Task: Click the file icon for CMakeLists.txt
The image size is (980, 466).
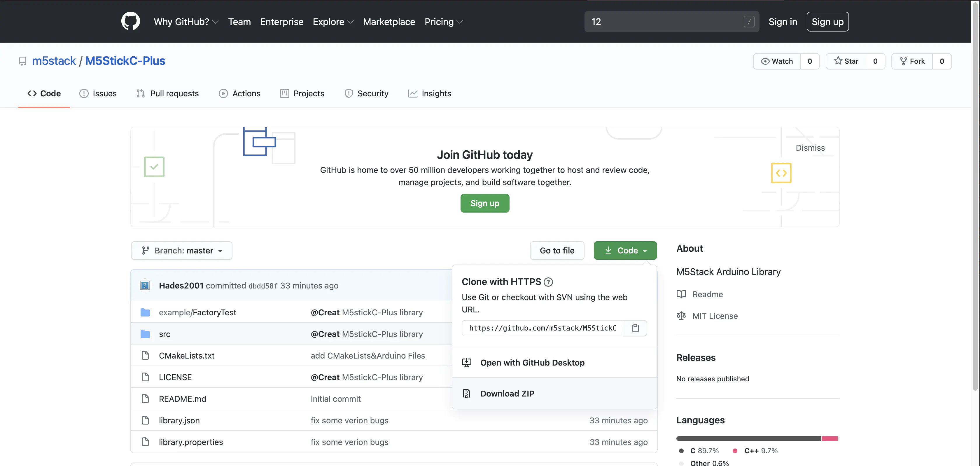Action: click(145, 356)
